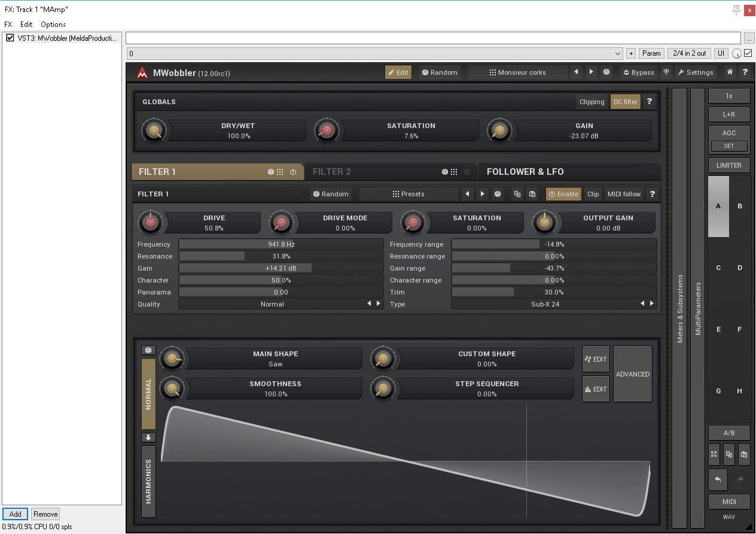This screenshot has width=756, height=534.
Task: Open Filter 1 section help question mark
Action: (x=652, y=194)
